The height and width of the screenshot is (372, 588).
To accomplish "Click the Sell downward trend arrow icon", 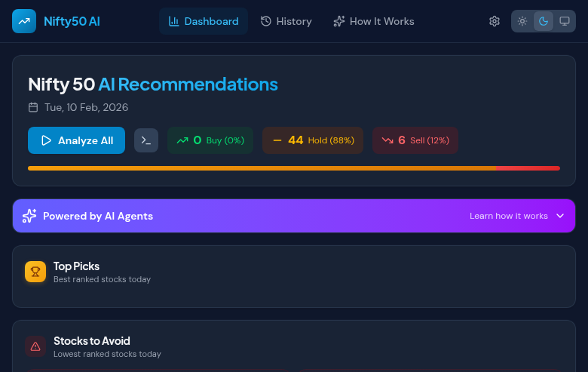I will pyautogui.click(x=387, y=140).
